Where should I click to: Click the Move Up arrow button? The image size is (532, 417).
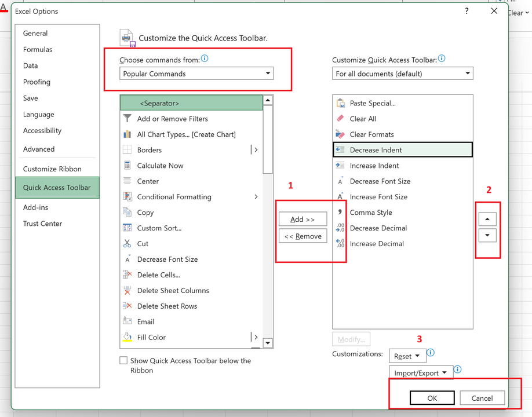(487, 220)
